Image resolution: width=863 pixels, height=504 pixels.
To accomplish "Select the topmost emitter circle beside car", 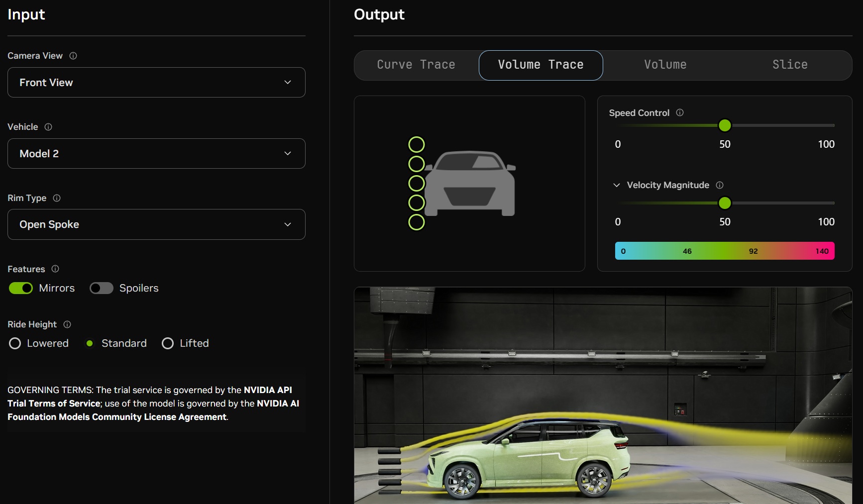I will coord(417,145).
